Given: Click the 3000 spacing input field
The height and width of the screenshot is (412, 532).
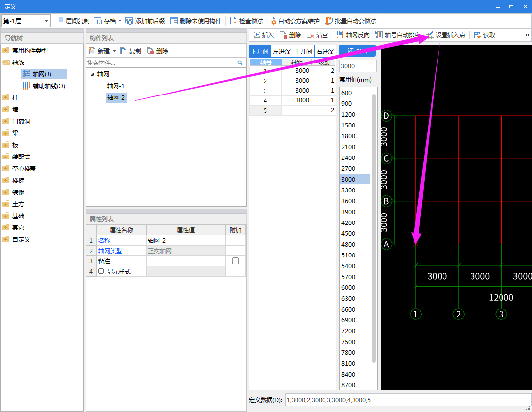Looking at the screenshot, I should click(x=357, y=66).
